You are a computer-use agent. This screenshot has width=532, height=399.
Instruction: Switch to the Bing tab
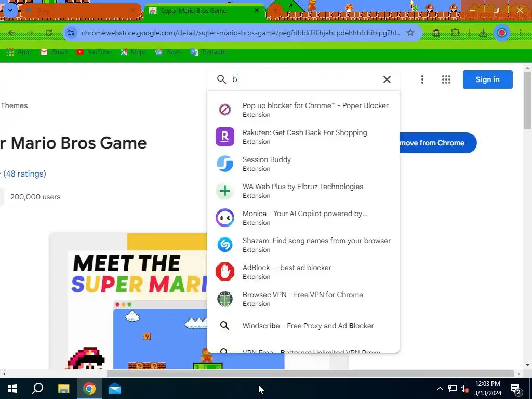point(81,11)
